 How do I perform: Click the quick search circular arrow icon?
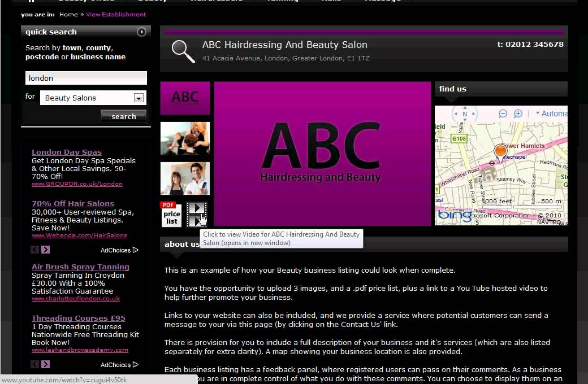click(141, 32)
